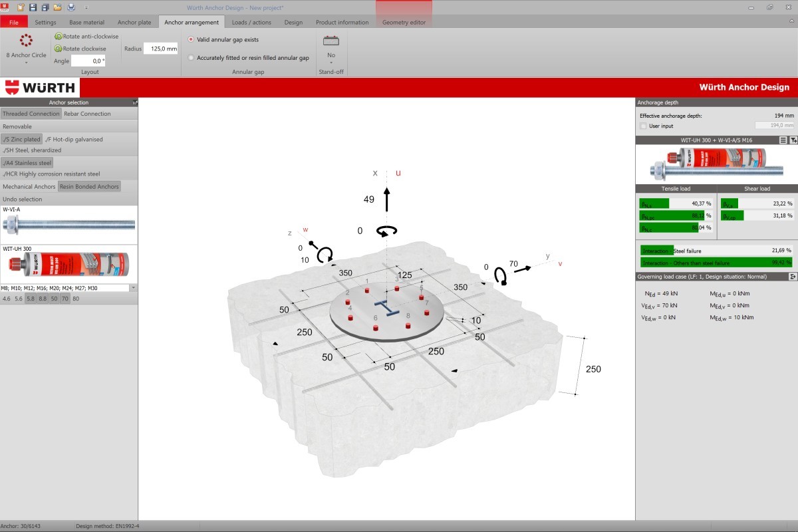Click the Rotate clockwise icon
This screenshot has height=532, width=798.
point(59,49)
